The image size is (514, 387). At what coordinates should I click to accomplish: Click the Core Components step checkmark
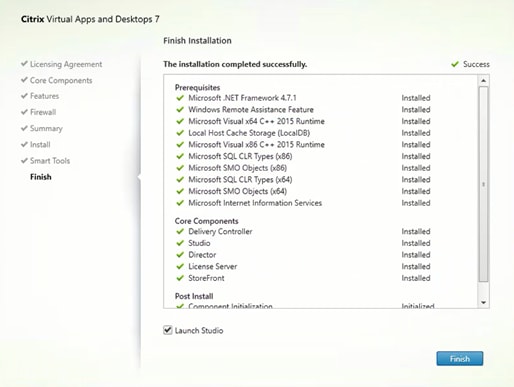click(x=24, y=80)
